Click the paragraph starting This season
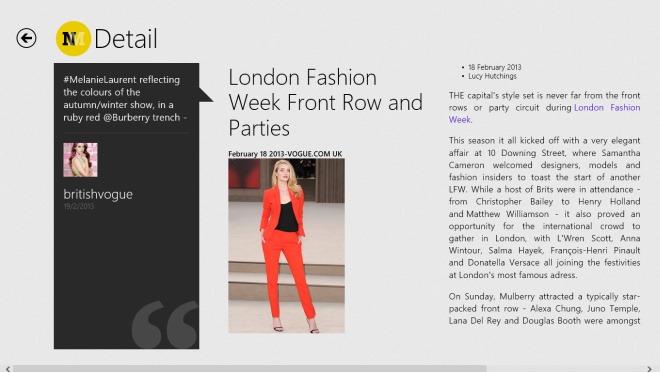Viewport: 660px width, 373px height. (x=544, y=208)
